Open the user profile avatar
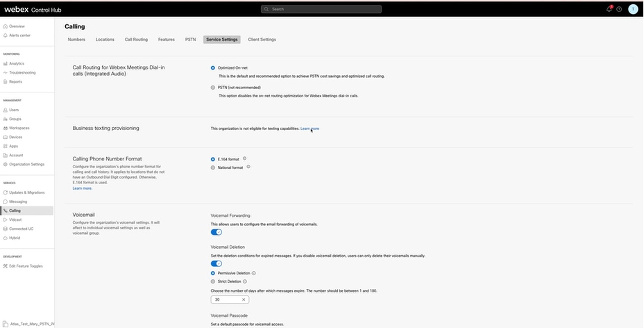 [x=633, y=9]
